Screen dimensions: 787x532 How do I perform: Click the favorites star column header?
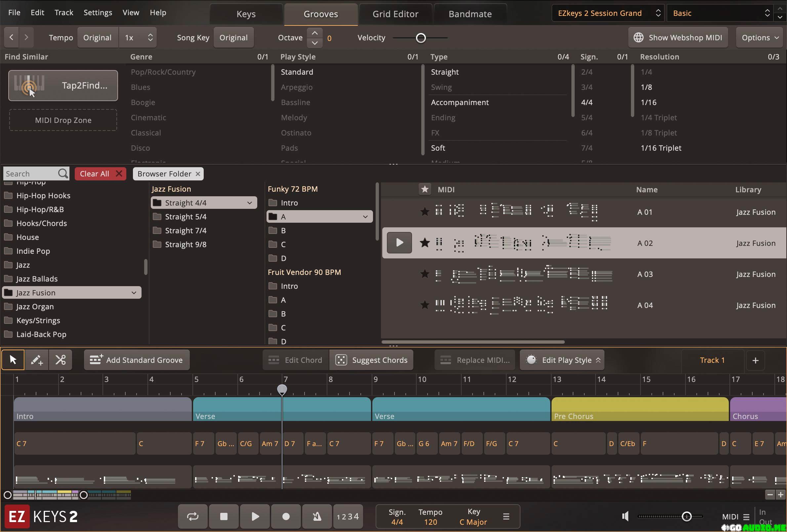tap(425, 189)
